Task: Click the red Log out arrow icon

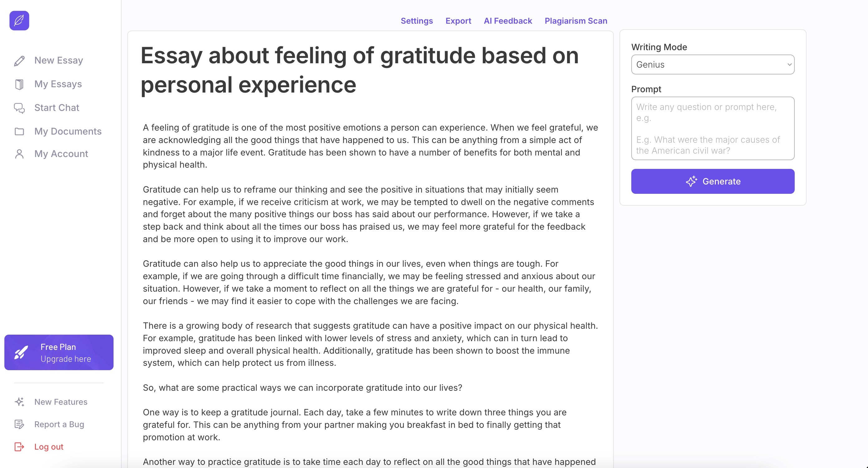Action: tap(19, 447)
